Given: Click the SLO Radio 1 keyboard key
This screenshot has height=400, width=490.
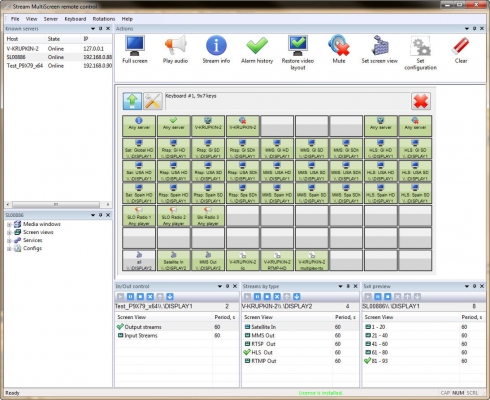Looking at the screenshot, I should [x=139, y=216].
